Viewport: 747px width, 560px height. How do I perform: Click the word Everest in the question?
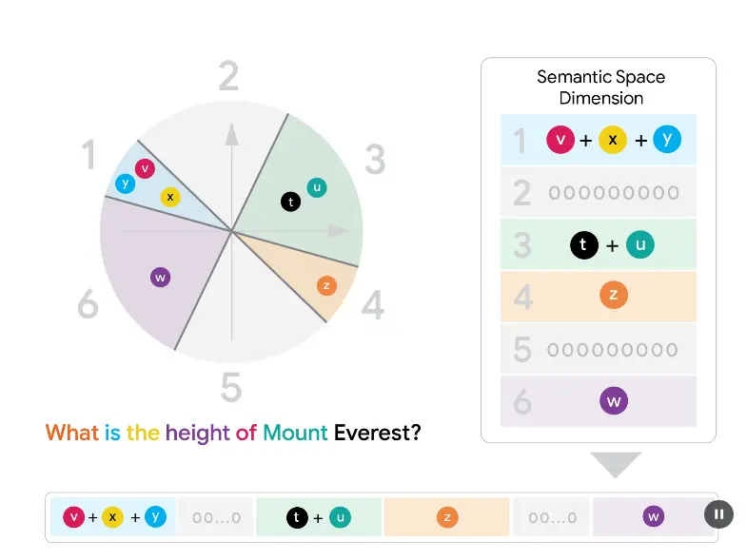tap(377, 433)
